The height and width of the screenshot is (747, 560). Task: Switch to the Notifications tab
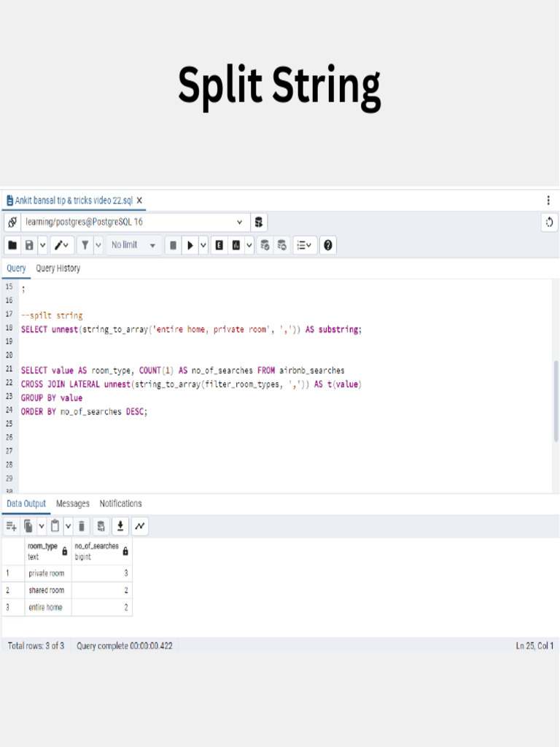click(120, 504)
